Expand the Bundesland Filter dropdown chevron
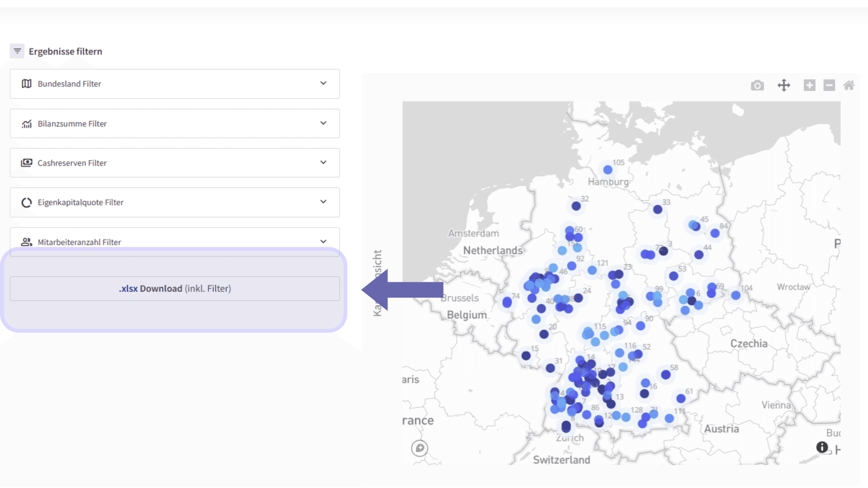868x488 pixels. tap(323, 83)
